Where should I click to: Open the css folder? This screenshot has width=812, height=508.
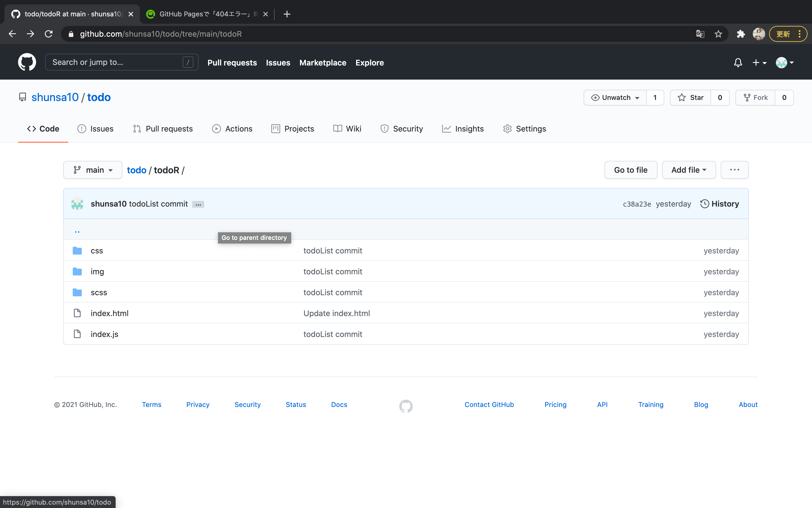pyautogui.click(x=97, y=251)
